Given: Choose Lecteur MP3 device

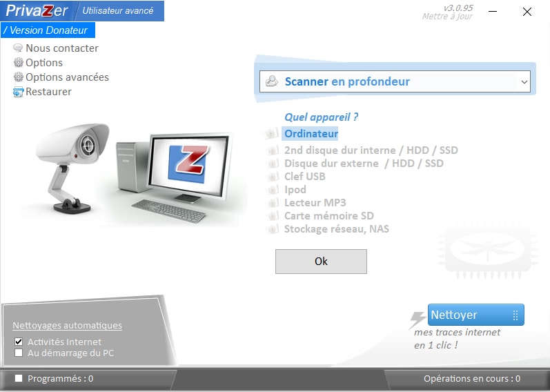Looking at the screenshot, I should 315,202.
